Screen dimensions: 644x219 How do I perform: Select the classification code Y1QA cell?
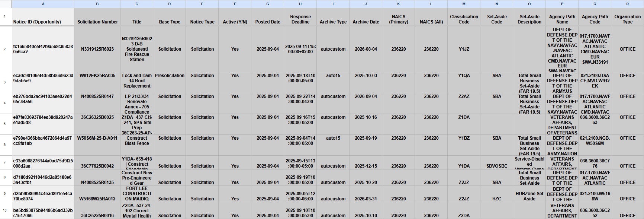tap(464, 76)
